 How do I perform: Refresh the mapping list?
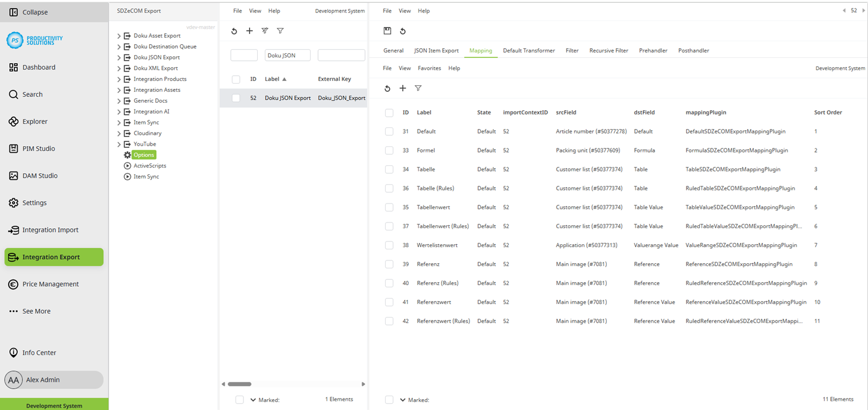tap(388, 88)
